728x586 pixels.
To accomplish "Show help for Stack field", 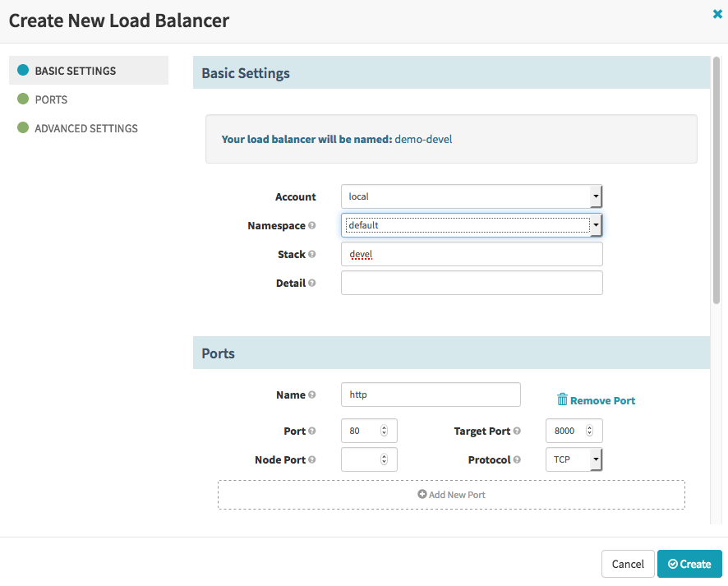I will [x=312, y=254].
